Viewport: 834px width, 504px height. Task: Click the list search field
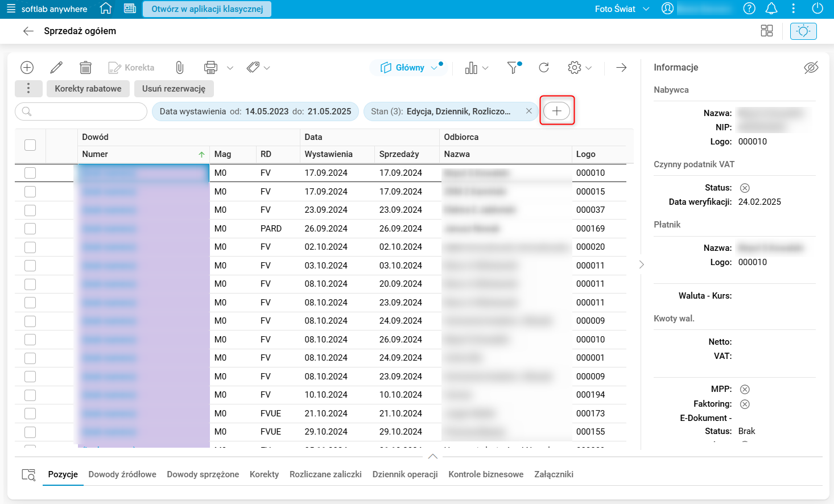81,111
